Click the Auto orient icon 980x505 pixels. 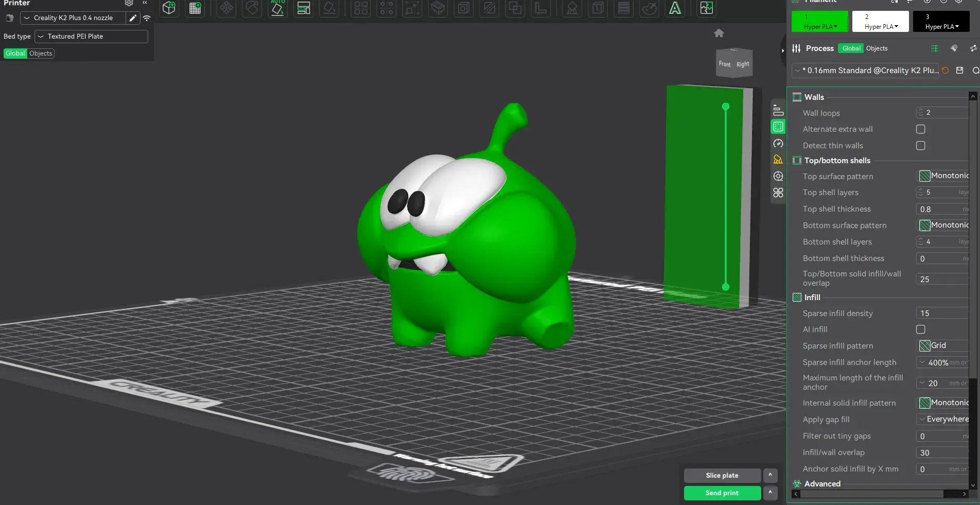(x=277, y=8)
